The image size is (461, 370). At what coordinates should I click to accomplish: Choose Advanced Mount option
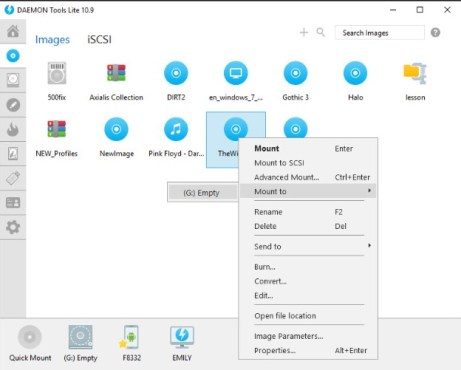click(308, 177)
